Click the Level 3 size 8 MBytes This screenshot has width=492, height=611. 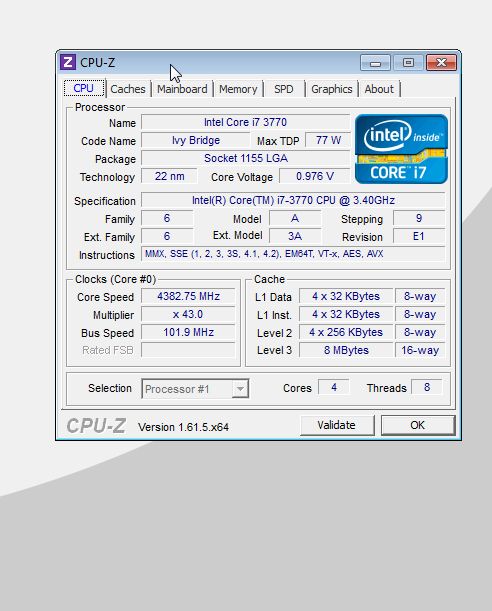pyautogui.click(x=346, y=350)
